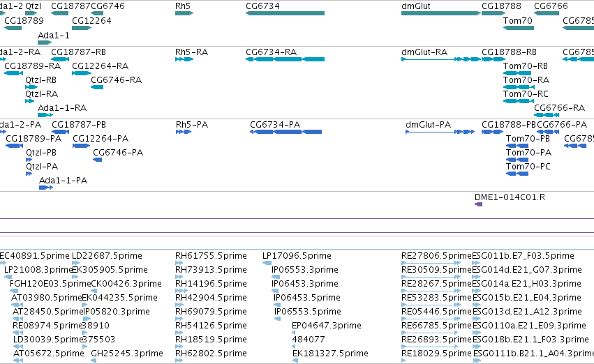Click the purple glyph below DME1-014C01.R
The width and height of the screenshot is (594, 364).
tap(478, 205)
